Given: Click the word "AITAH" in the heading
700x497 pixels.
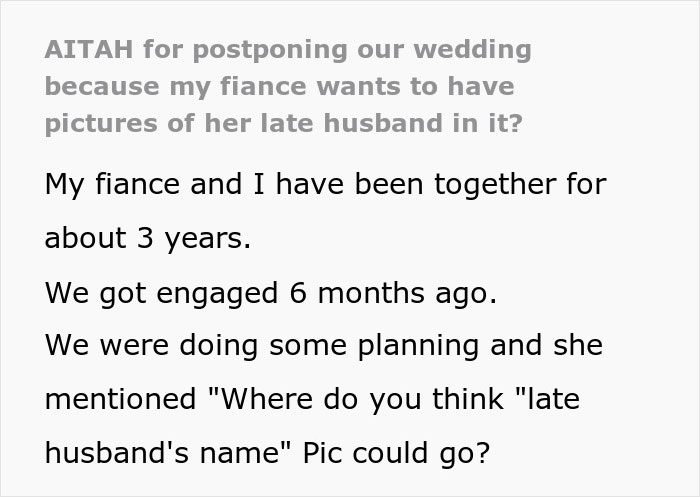Looking at the screenshot, I should pos(89,49).
